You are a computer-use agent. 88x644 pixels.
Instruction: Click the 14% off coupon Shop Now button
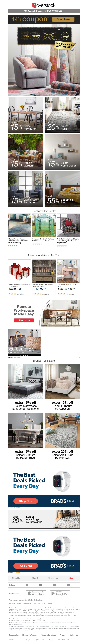point(63,19)
